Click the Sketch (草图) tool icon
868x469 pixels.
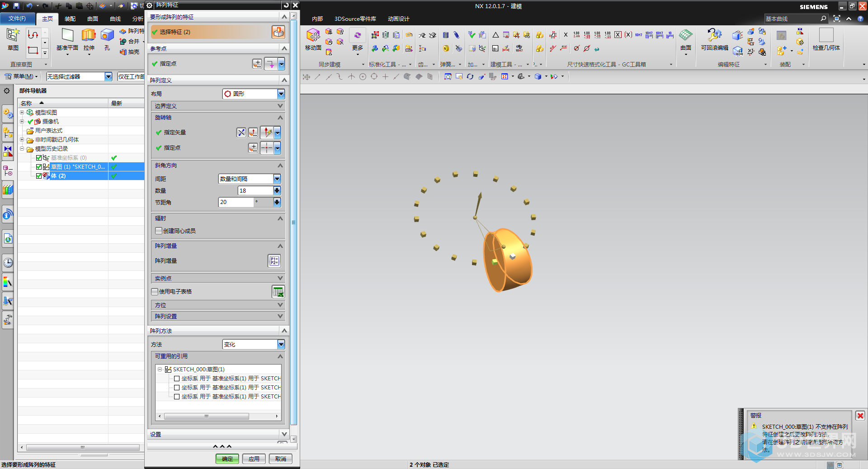[x=13, y=35]
